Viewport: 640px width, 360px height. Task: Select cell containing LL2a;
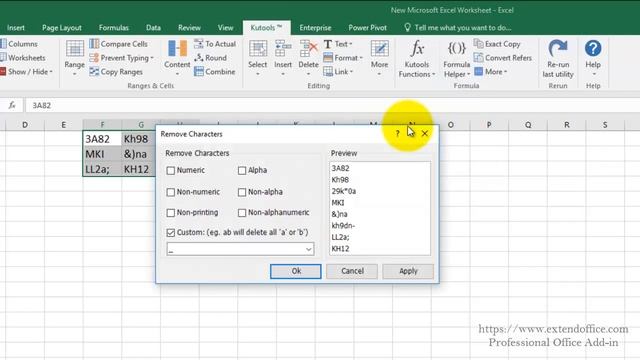pyautogui.click(x=102, y=169)
